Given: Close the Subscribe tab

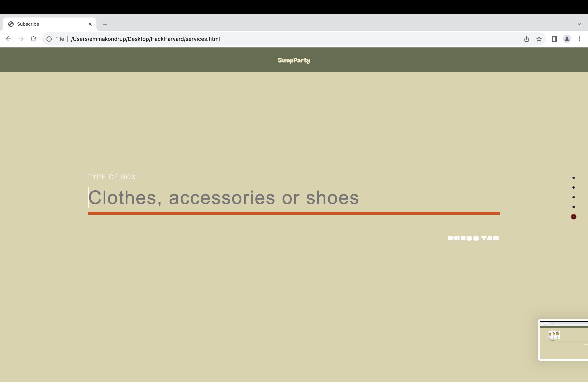Looking at the screenshot, I should (x=90, y=24).
